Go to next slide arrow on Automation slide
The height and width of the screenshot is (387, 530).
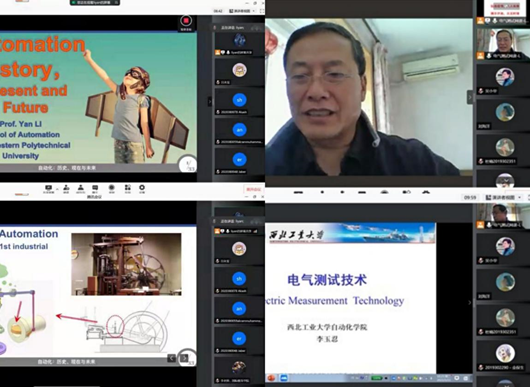(x=184, y=358)
